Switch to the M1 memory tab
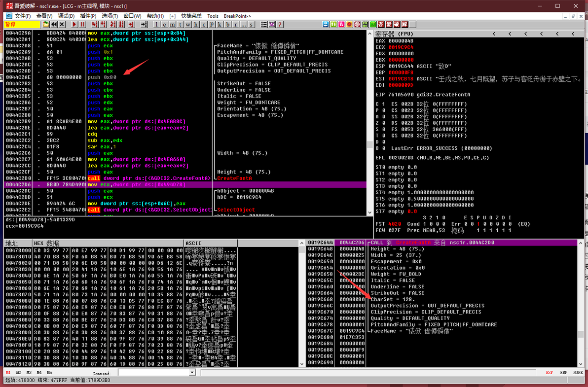Viewport: 588px width, 387px height. tap(8, 373)
